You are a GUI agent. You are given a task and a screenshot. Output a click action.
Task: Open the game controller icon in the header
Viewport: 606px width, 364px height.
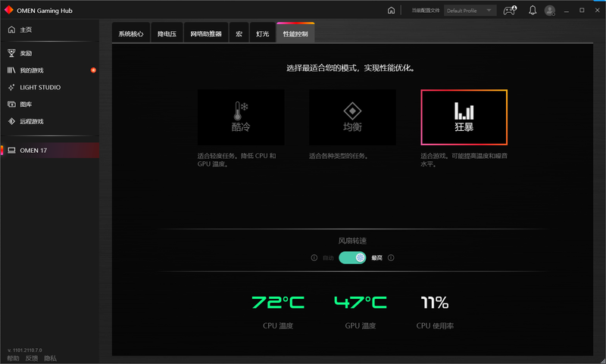(x=511, y=11)
